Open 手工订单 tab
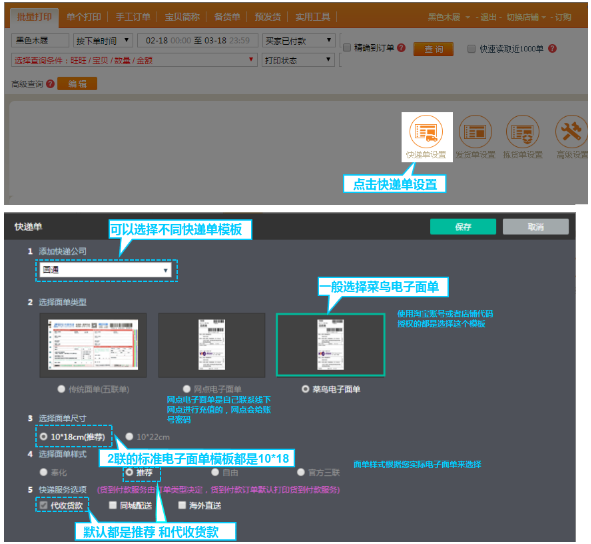 click(133, 17)
